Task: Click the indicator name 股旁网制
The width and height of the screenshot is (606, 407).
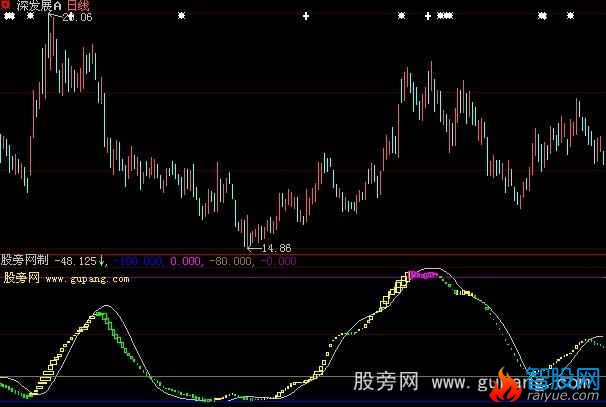Action: [x=25, y=260]
